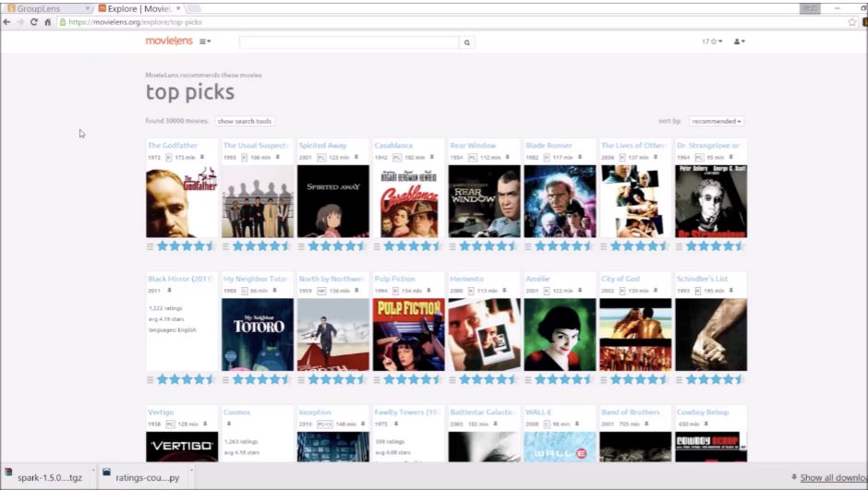
Task: Open the Black Mirror (2011) title link
Action: 180,279
